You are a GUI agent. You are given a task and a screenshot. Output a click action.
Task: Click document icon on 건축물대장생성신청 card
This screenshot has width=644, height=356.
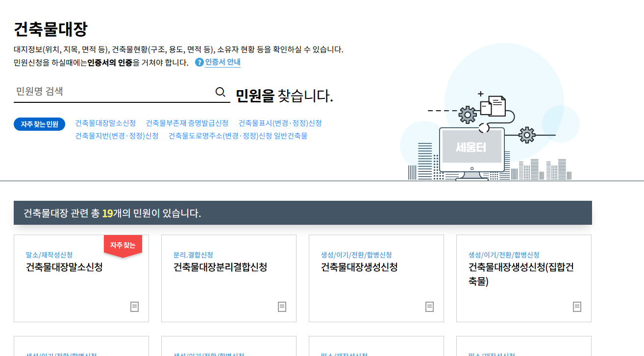(x=430, y=307)
